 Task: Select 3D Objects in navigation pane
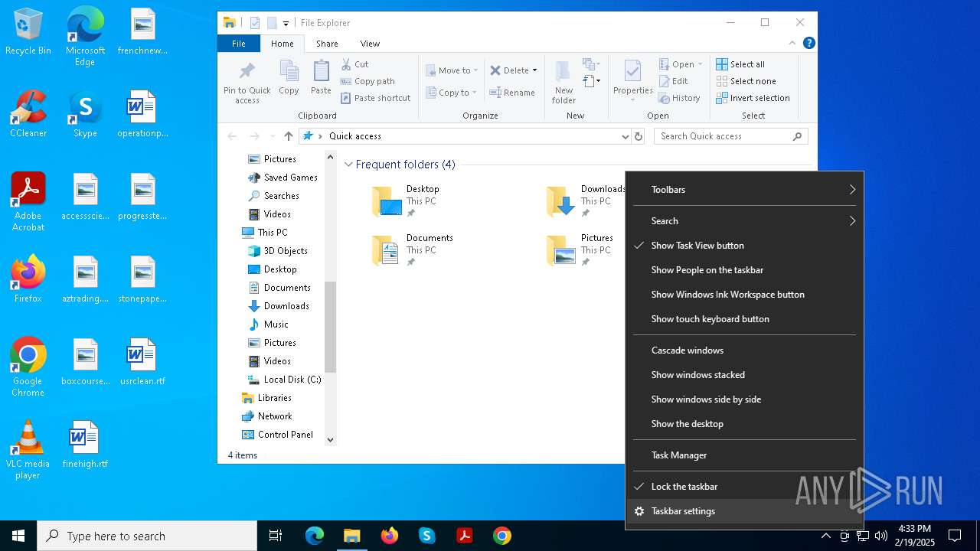tap(286, 251)
